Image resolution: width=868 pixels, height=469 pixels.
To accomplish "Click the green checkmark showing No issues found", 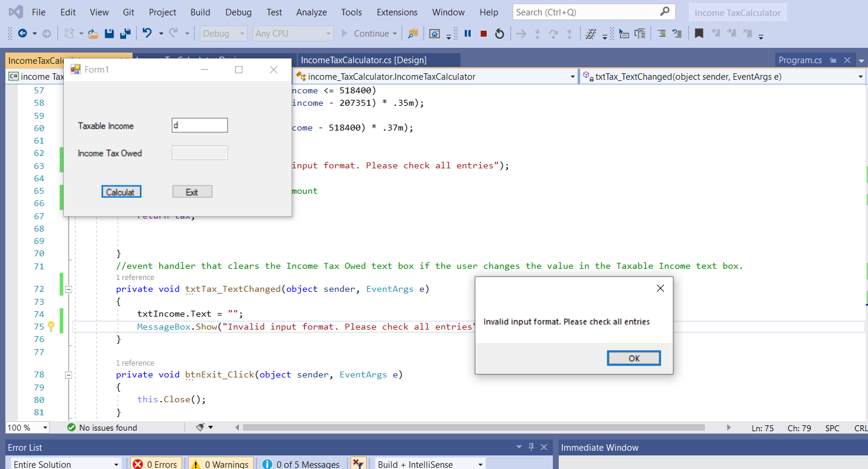I will [73, 427].
